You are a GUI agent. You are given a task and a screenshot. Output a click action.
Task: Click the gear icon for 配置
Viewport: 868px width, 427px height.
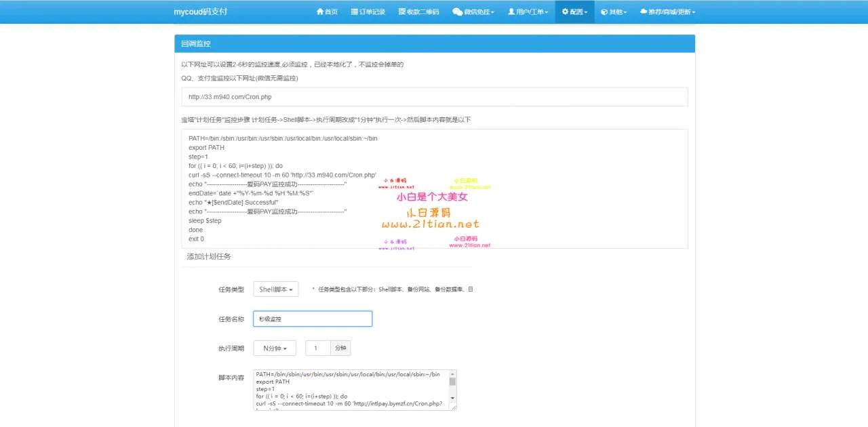(x=565, y=12)
